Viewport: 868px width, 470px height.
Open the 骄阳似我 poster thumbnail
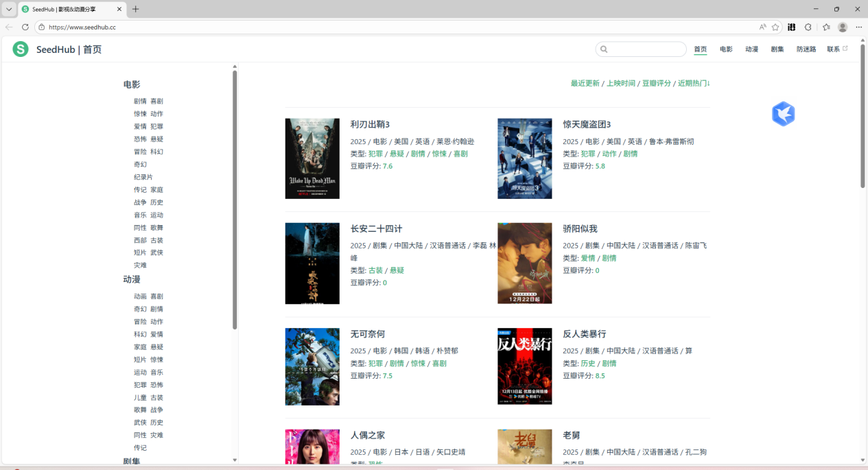point(524,263)
